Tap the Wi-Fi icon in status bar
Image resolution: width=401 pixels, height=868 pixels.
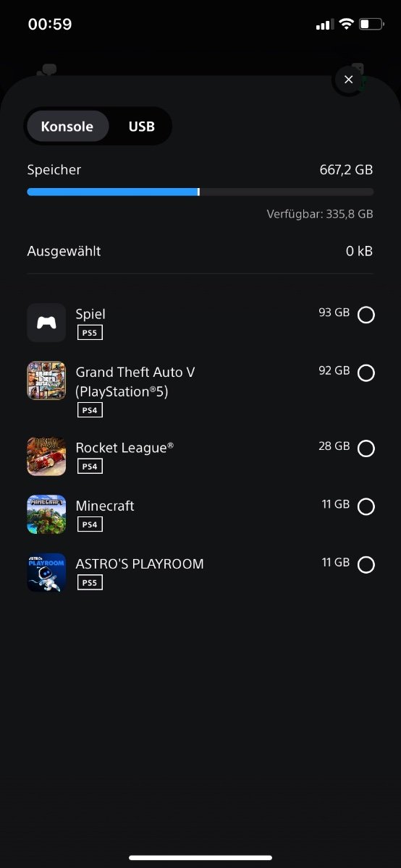(x=346, y=24)
